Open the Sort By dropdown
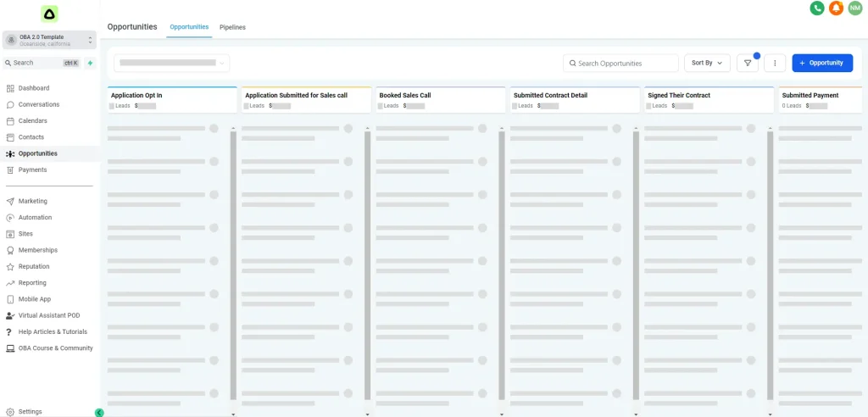 pos(707,63)
